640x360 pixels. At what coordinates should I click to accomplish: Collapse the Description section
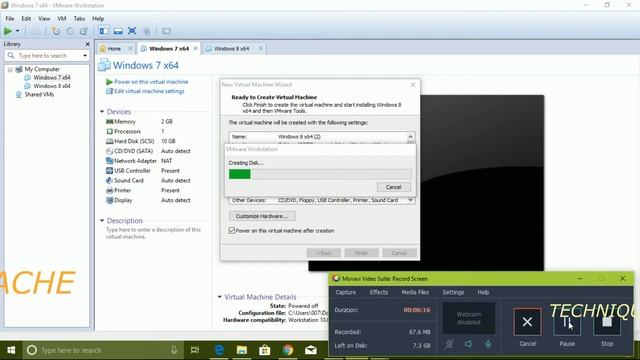(x=102, y=220)
